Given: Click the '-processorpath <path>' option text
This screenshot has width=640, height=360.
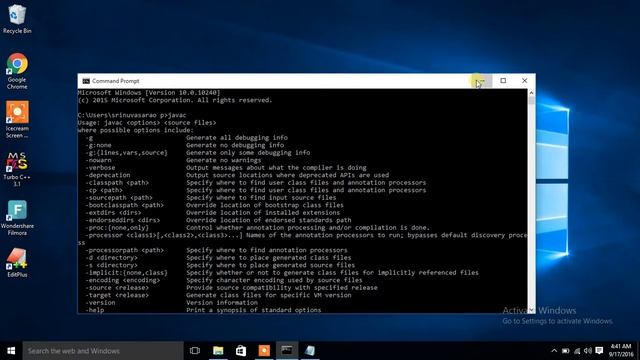Looking at the screenshot, I should click(124, 250).
